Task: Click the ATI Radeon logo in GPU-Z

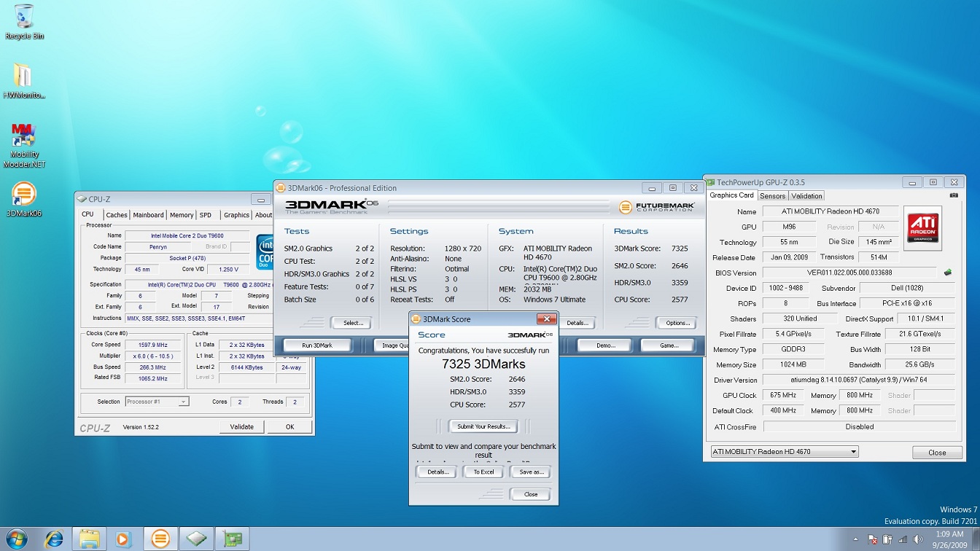Action: click(922, 228)
